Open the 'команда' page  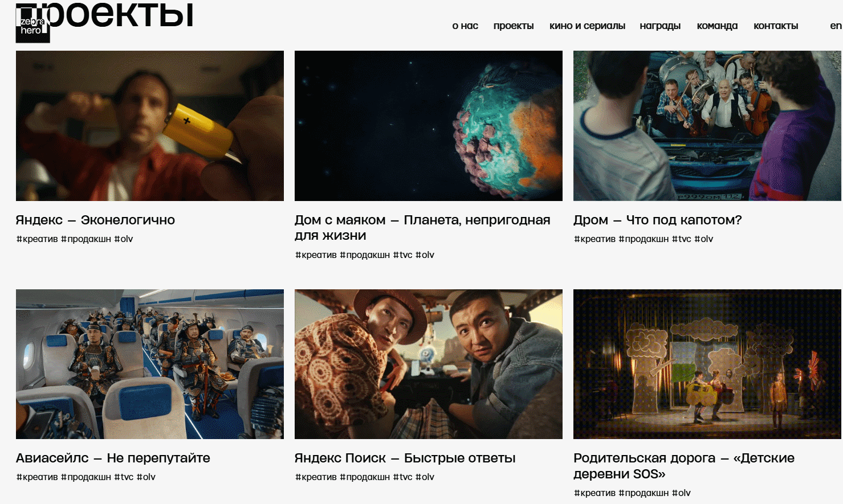point(717,26)
